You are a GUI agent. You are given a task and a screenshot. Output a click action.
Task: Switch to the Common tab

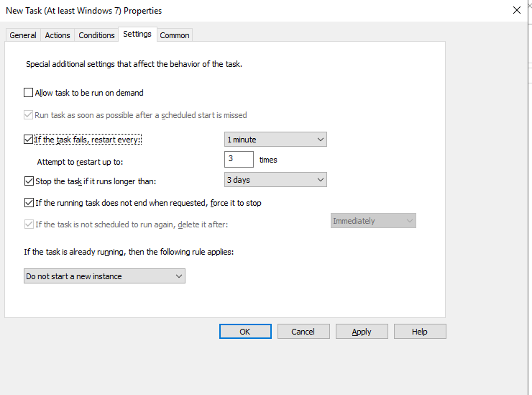point(175,35)
